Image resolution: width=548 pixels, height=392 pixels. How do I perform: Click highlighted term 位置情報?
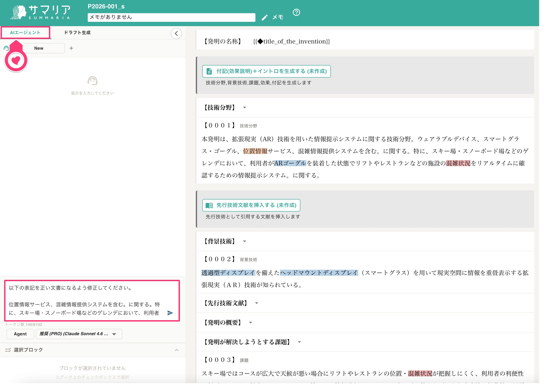255,151
